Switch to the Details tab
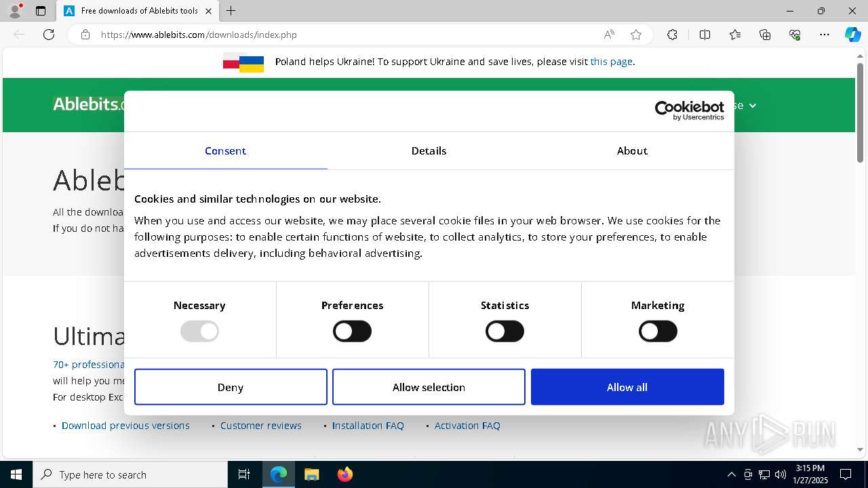 [x=429, y=150]
